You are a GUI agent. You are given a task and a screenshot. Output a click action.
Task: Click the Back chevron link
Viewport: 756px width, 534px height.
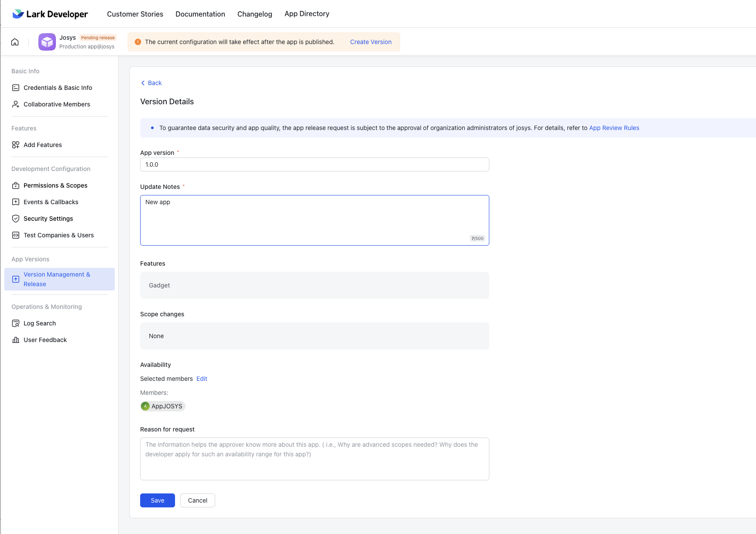click(151, 83)
